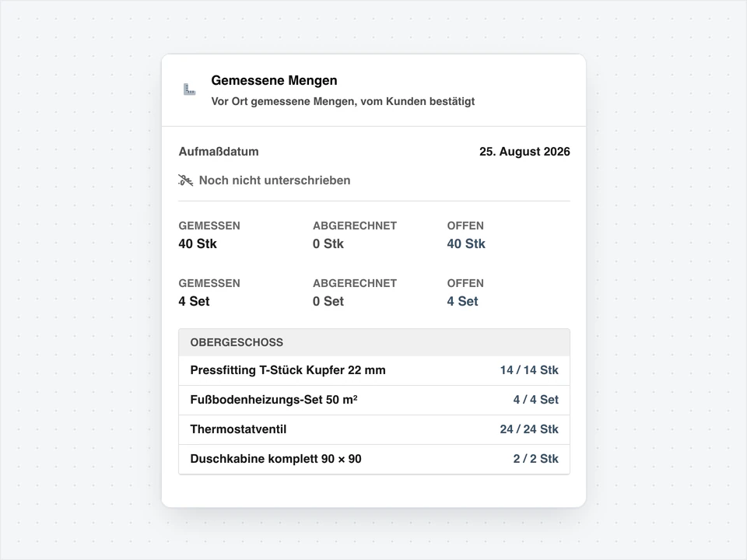Viewport: 747px width, 560px height.
Task: Select the Gemessene Mengen heading
Action: [274, 80]
